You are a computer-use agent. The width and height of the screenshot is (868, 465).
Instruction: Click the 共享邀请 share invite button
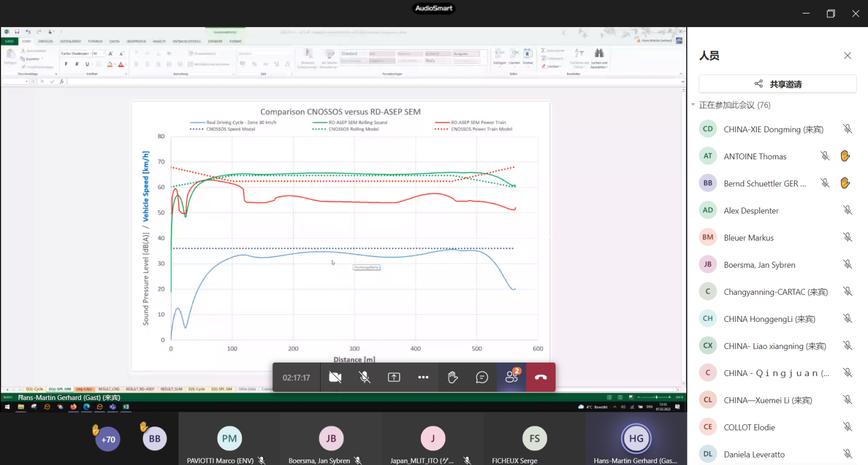tap(777, 84)
